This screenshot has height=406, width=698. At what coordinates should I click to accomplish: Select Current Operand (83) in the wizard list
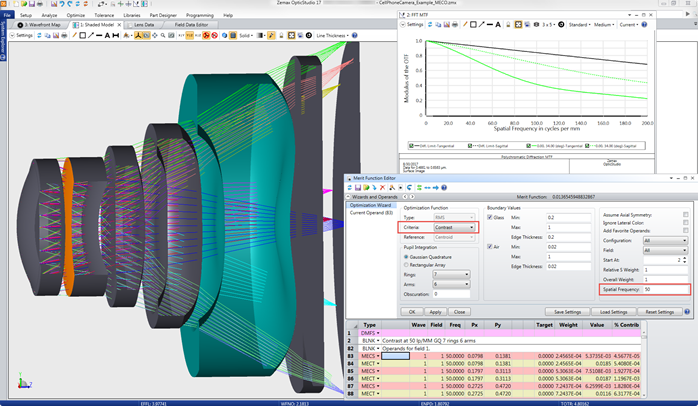[370, 212]
